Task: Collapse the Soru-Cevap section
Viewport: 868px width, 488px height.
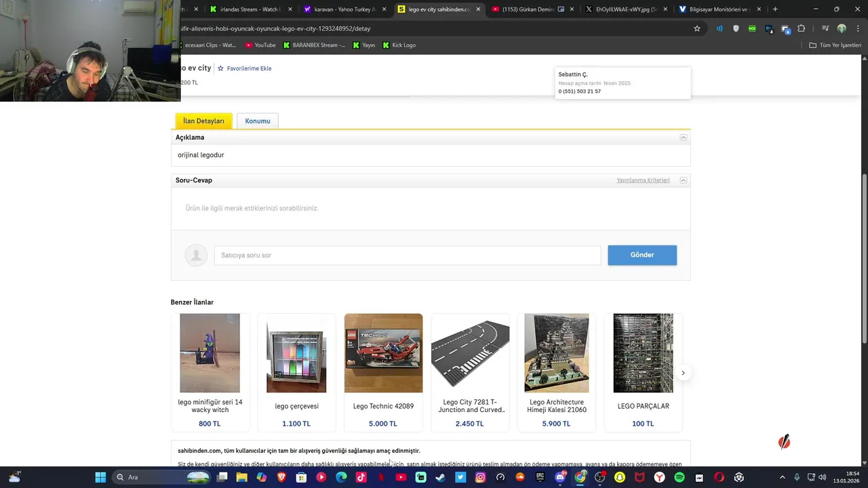Action: click(684, 180)
